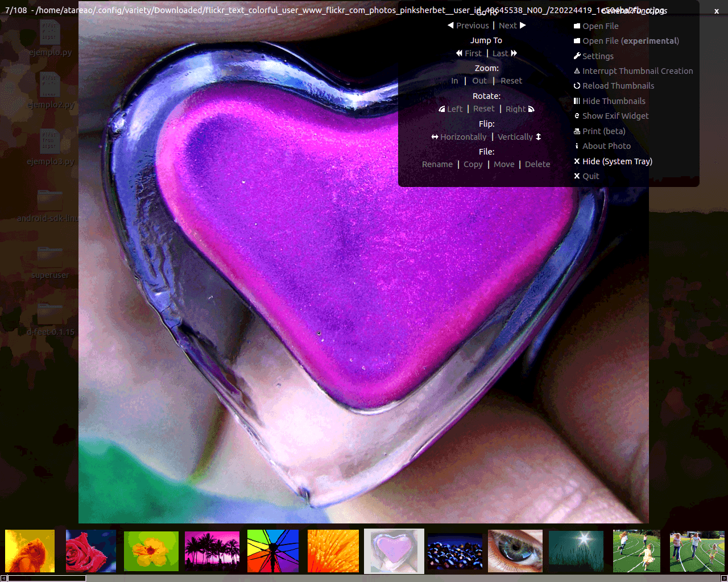Open the rainbow umbrella thumbnail
This screenshot has height=582, width=728.
pyautogui.click(x=273, y=551)
